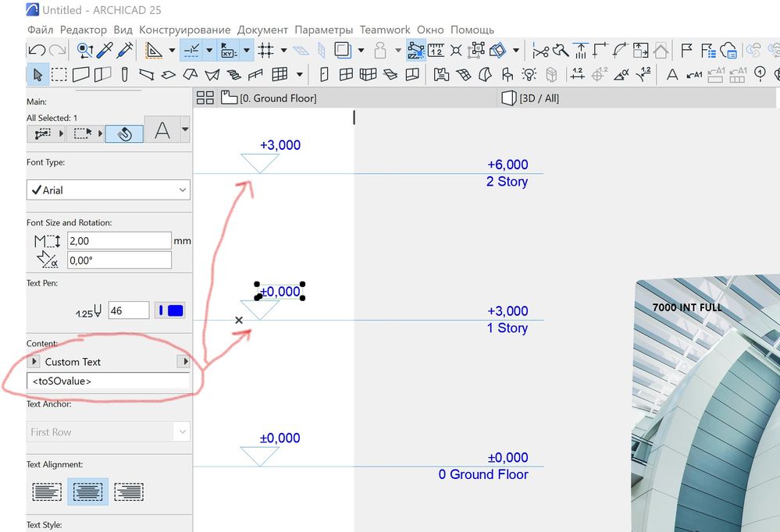Toggle the Grid Snap icon
The image size is (780, 532).
[x=265, y=50]
